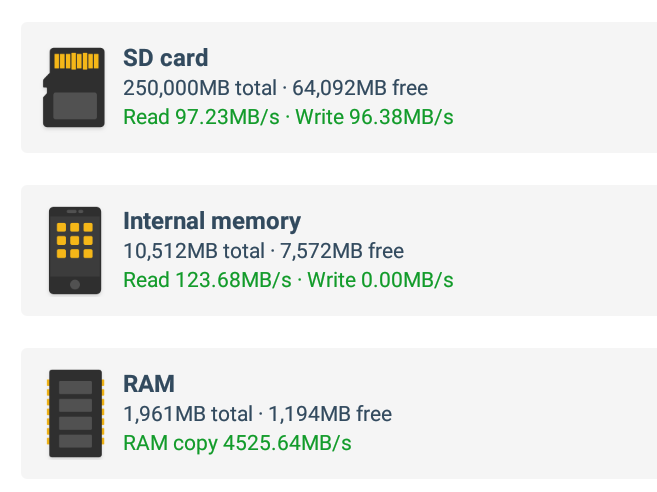Open the Internal memory heading
Screen dimensions: 657x492
point(212,221)
